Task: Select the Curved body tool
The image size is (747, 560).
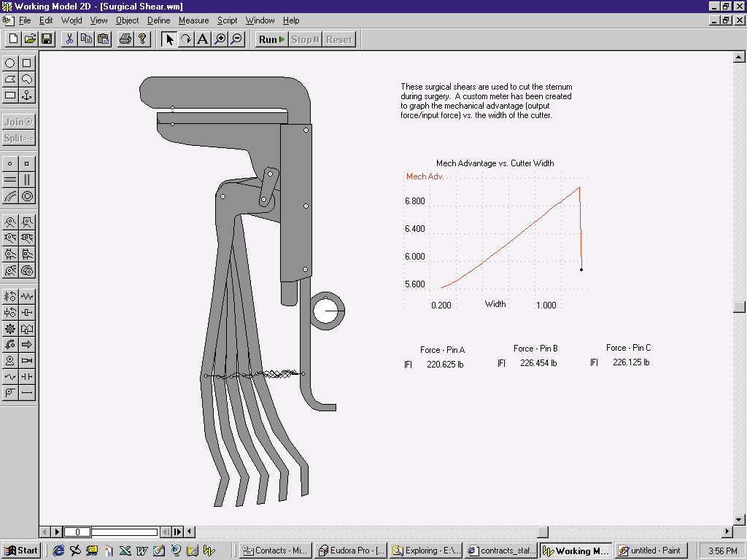Action: pyautogui.click(x=27, y=79)
